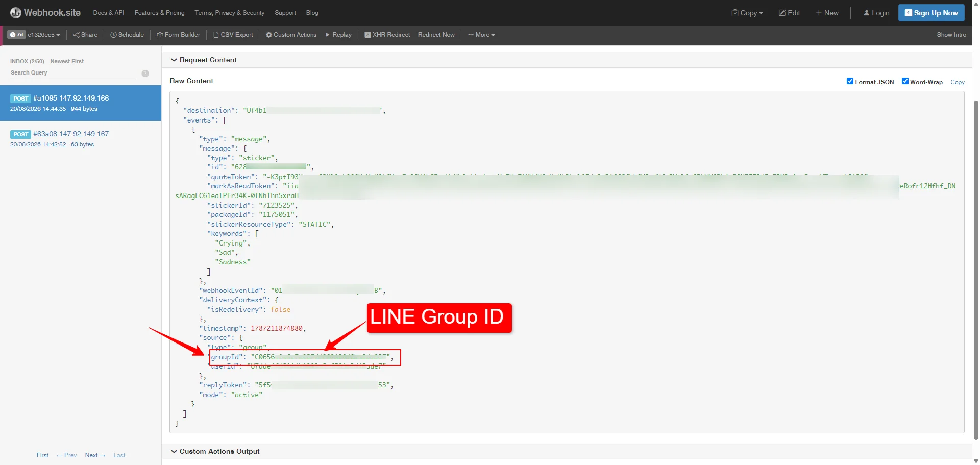Click the Edit button in header
The width and height of the screenshot is (980, 465).
pos(789,13)
